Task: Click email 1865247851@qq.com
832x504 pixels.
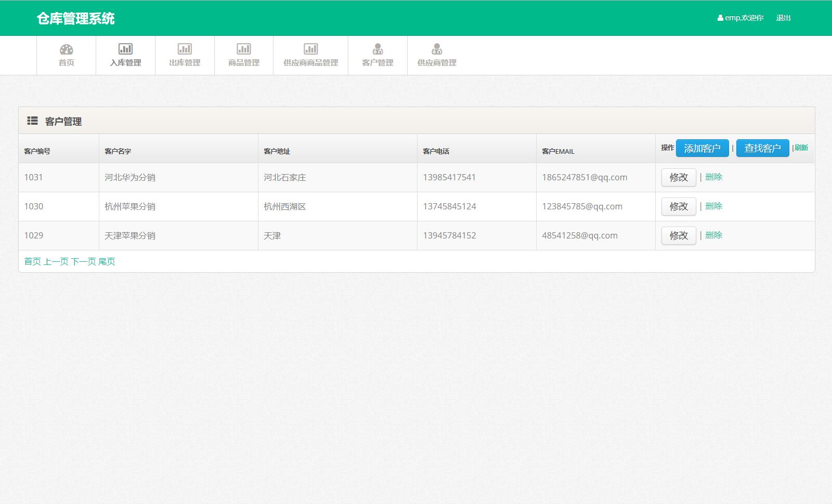Action: coord(584,177)
